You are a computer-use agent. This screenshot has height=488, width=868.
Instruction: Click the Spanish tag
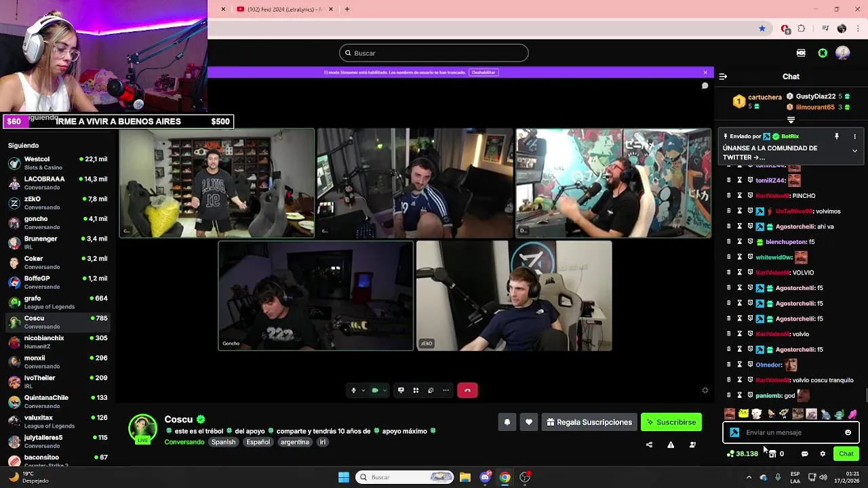click(x=223, y=442)
